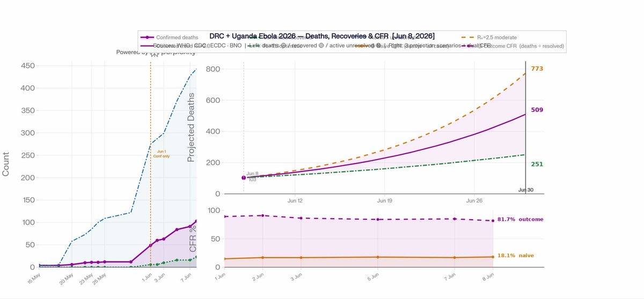Viewport: 644px width, 299px height.
Task: Click the 2 Jun label under CFR chart
Action: point(258,277)
